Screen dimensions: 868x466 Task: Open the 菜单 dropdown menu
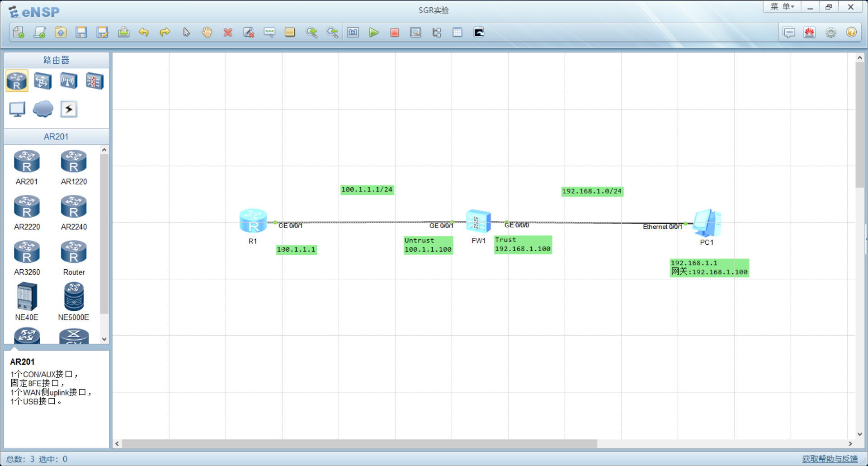point(782,7)
